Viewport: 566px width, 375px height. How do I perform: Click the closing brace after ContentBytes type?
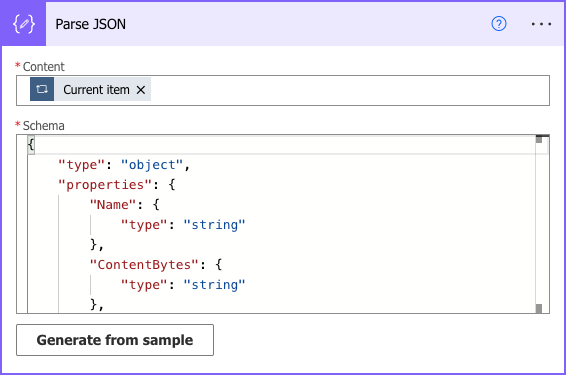coord(94,305)
